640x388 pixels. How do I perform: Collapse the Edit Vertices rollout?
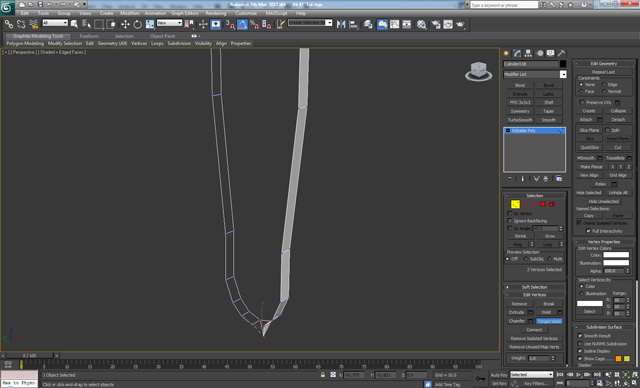click(534, 295)
